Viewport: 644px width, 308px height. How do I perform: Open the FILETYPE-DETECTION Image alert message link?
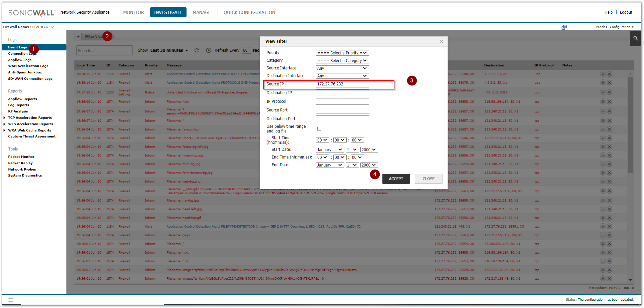pos(264,226)
